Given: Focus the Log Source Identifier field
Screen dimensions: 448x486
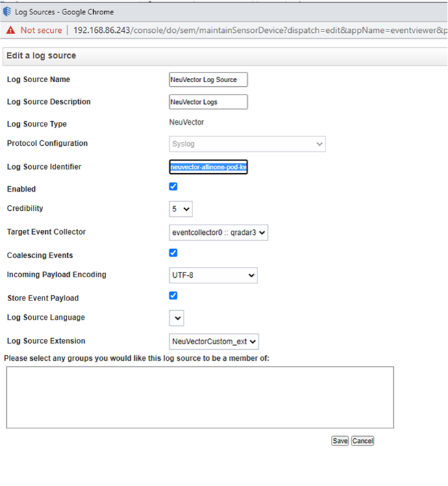Looking at the screenshot, I should [208, 167].
